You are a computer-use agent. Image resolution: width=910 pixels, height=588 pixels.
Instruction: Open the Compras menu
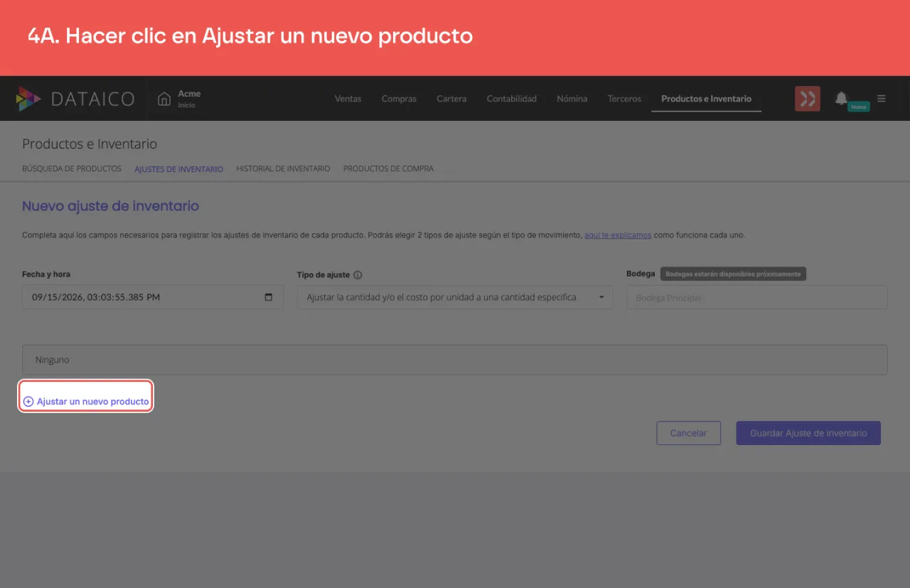(x=399, y=99)
